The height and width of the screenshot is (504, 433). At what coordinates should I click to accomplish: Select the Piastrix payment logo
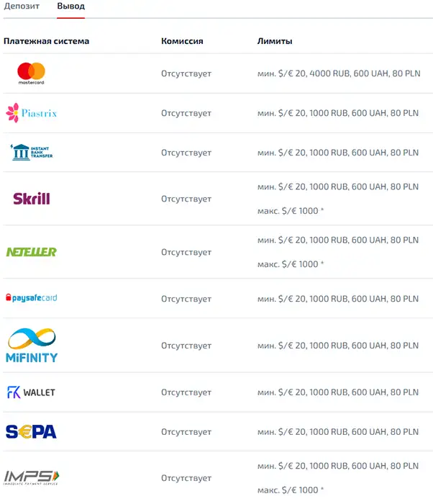[32, 113]
